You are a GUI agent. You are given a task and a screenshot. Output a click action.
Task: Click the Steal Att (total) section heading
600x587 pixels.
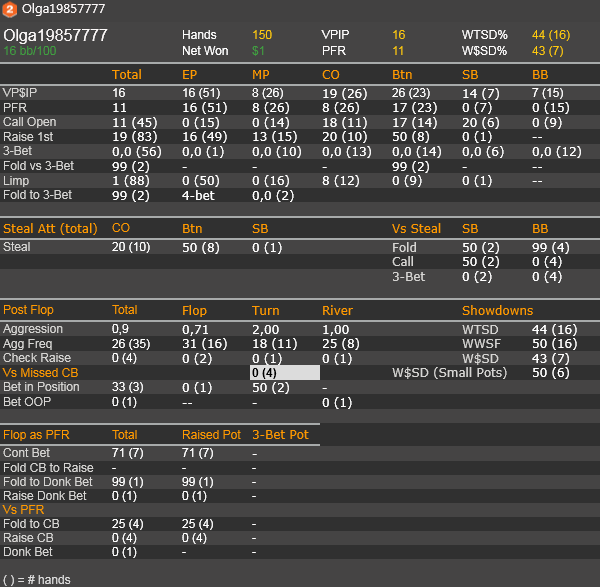click(50, 228)
